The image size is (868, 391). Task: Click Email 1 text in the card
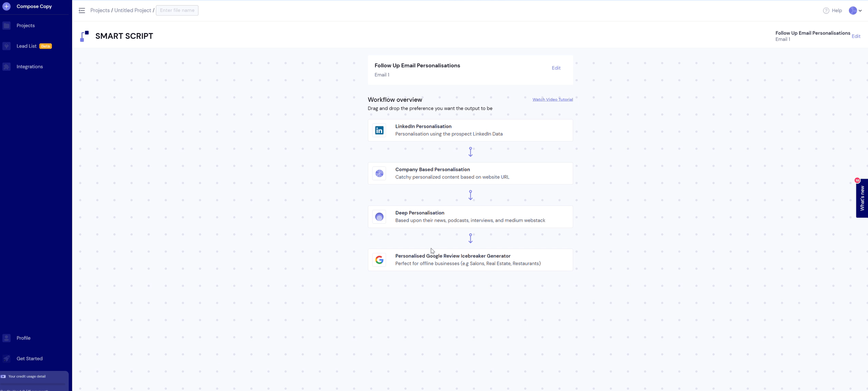382,75
